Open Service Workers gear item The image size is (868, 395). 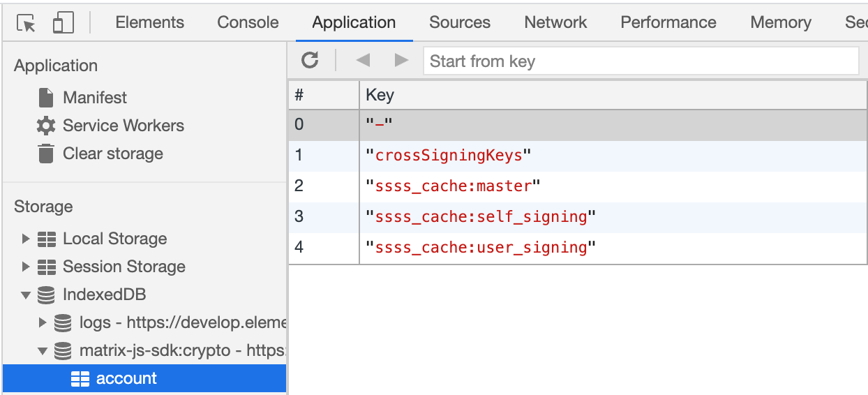[110, 126]
